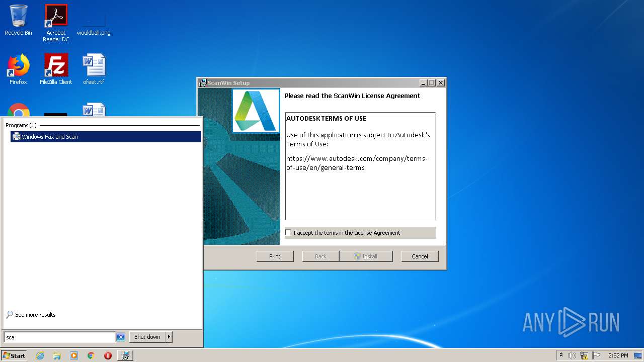Click the Shut down button
Image resolution: width=644 pixels, height=362 pixels.
pos(147,337)
